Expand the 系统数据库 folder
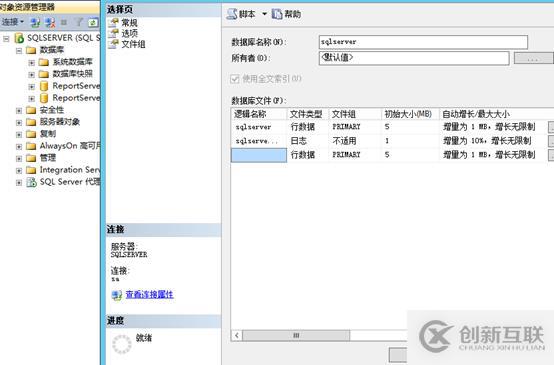The width and height of the screenshot is (554, 365). 31,63
